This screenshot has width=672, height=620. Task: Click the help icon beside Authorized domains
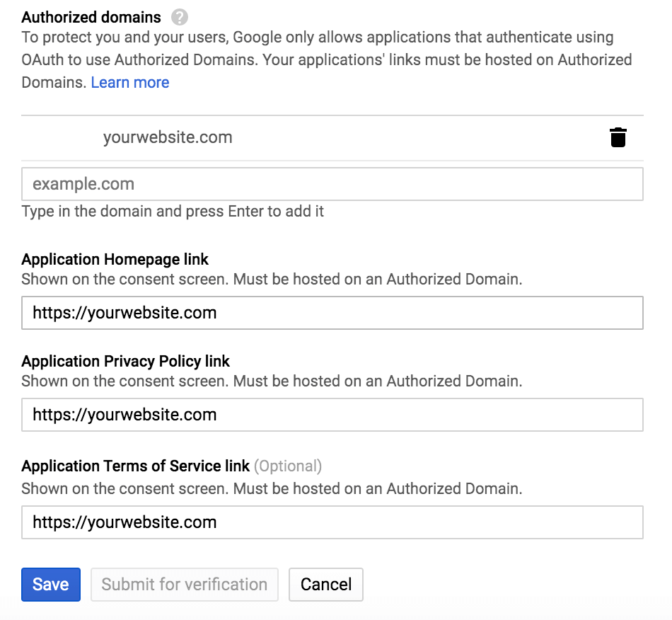click(180, 18)
